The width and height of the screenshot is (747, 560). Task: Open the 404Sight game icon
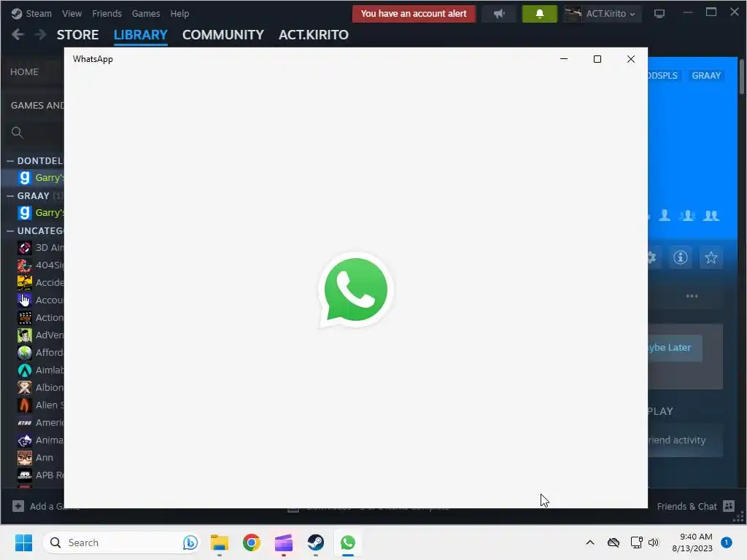pyautogui.click(x=24, y=265)
